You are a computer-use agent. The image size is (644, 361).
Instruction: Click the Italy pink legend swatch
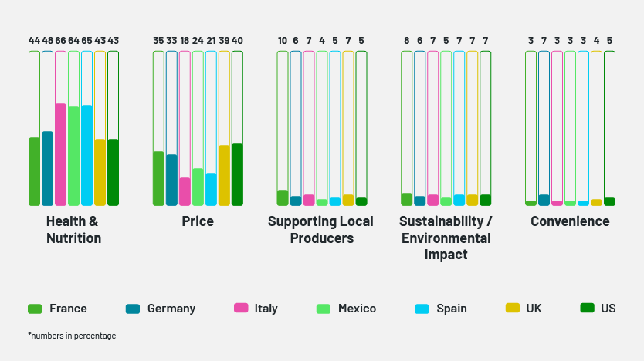coord(241,309)
